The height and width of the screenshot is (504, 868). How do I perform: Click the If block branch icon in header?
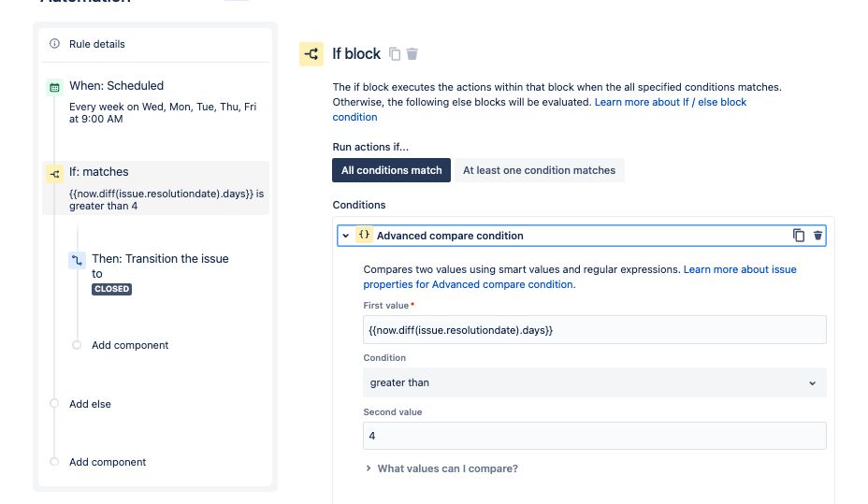(311, 54)
